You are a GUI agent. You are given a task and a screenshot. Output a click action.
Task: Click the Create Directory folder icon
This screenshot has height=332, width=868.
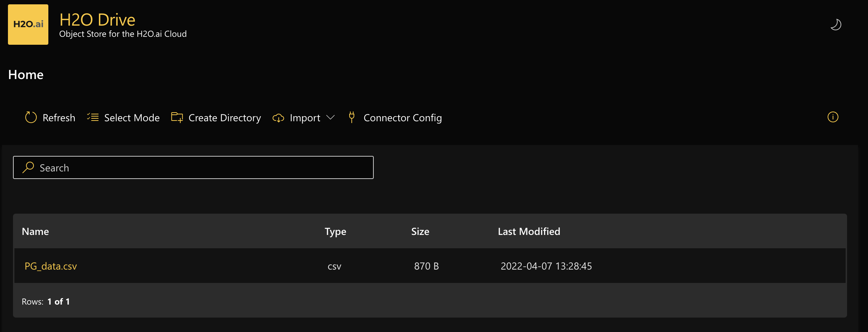point(177,117)
